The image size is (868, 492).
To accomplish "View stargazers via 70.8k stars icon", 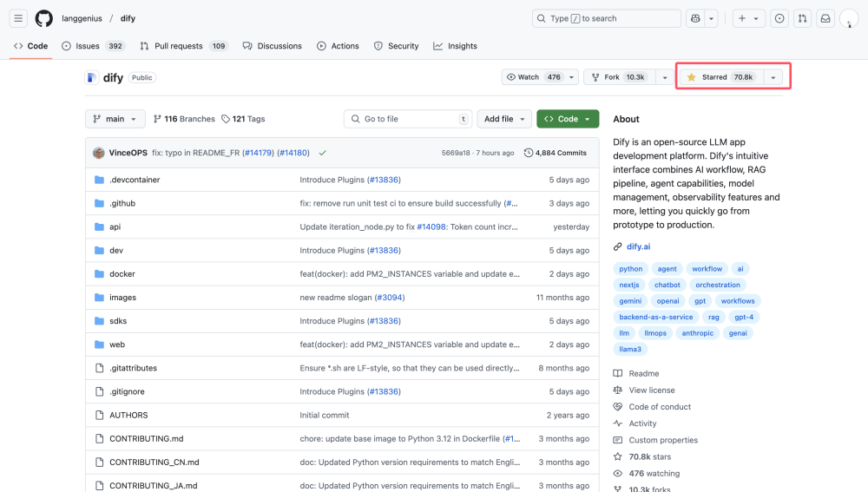I will [x=618, y=456].
